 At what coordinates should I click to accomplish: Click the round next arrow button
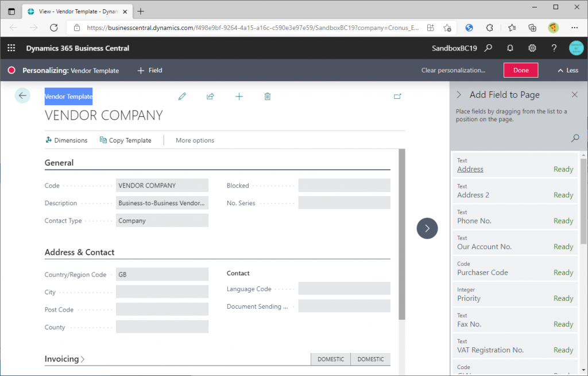pyautogui.click(x=427, y=228)
